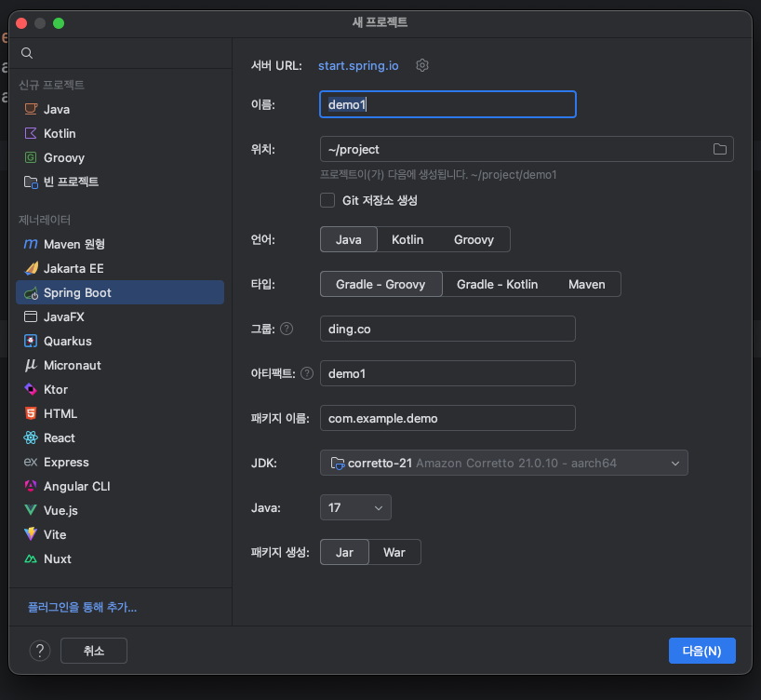The image size is (761, 700).
Task: Browse location with folder icon
Action: (x=720, y=149)
